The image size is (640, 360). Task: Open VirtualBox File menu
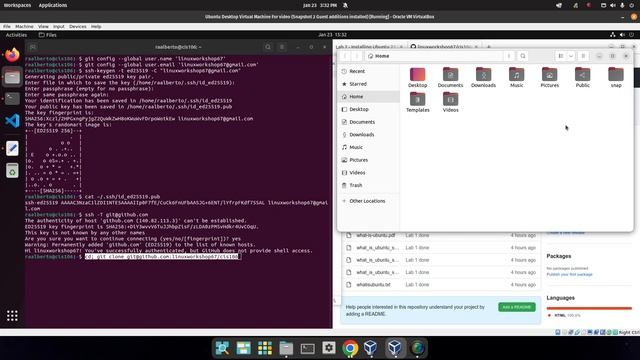tap(7, 26)
